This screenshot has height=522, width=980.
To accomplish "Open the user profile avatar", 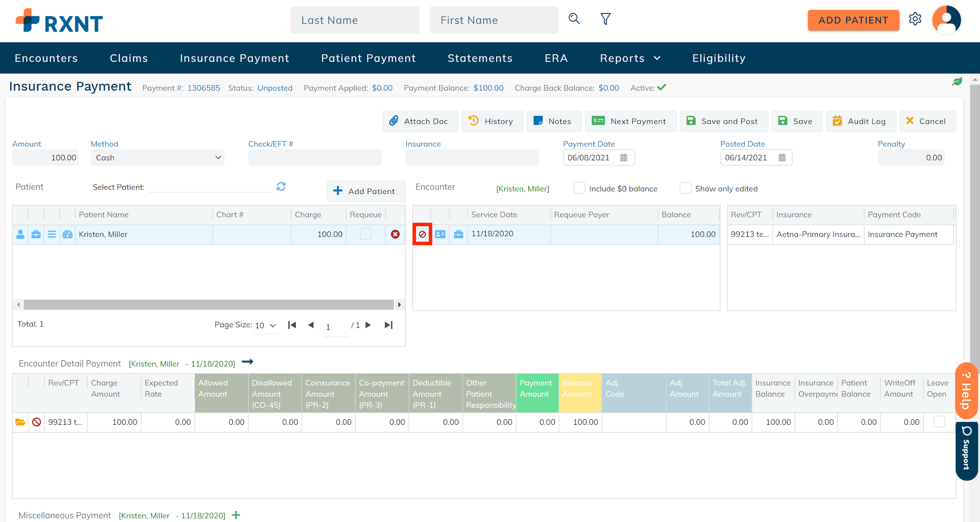I will click(x=947, y=20).
